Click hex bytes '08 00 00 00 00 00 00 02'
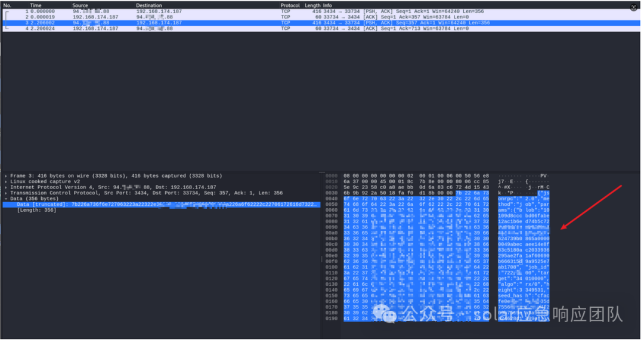Image resolution: width=644 pixels, height=340 pixels. tap(378, 176)
